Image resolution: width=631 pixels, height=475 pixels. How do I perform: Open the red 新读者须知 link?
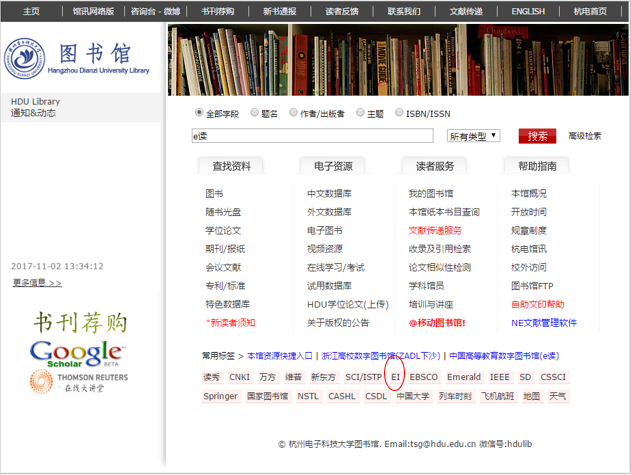point(230,323)
